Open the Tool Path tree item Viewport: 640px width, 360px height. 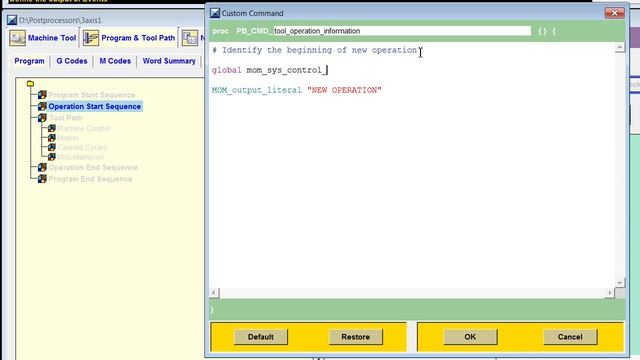click(65, 118)
